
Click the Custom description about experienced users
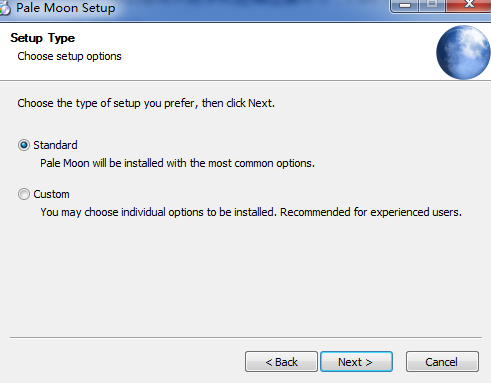[251, 212]
